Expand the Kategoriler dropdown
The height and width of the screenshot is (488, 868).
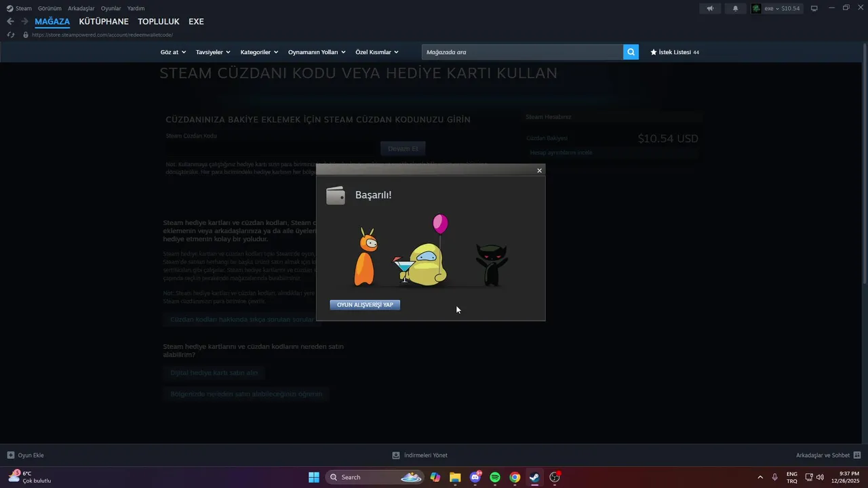click(x=260, y=52)
